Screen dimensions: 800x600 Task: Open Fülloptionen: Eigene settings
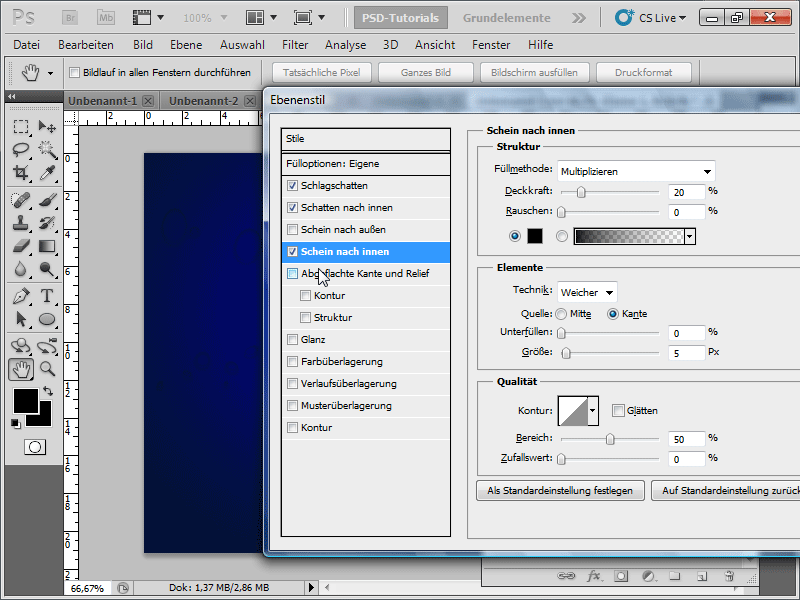366,164
